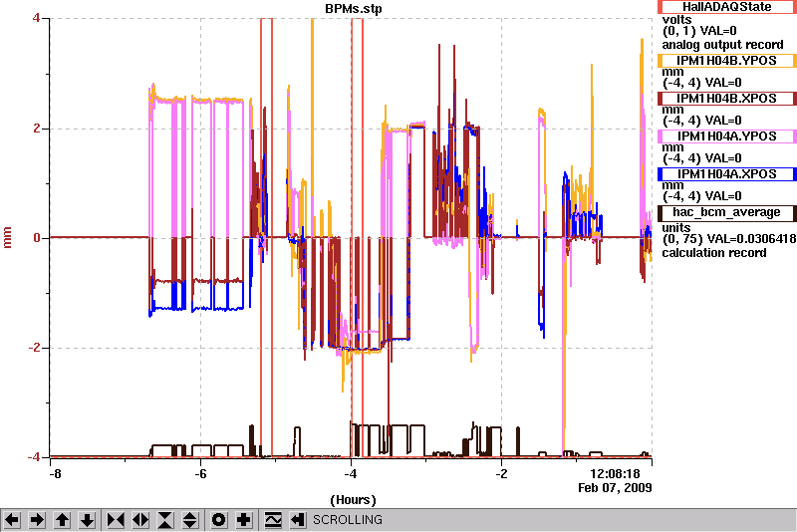Click the mm y-axis unit label

pos(7,238)
